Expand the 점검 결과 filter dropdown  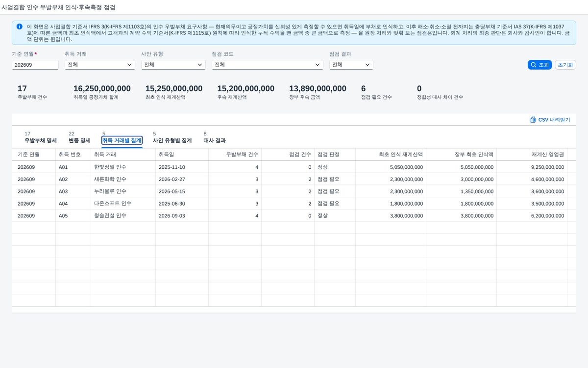coord(351,65)
